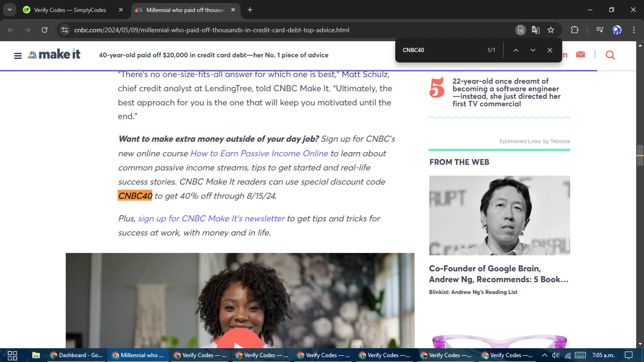Click the red email envelope icon
This screenshot has width=644, height=362.
(x=580, y=55)
